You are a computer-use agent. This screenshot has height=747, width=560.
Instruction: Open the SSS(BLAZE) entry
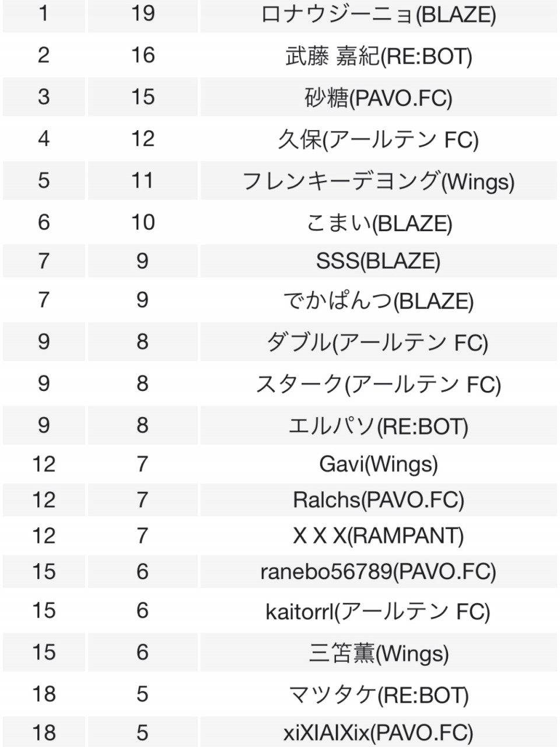(x=378, y=261)
